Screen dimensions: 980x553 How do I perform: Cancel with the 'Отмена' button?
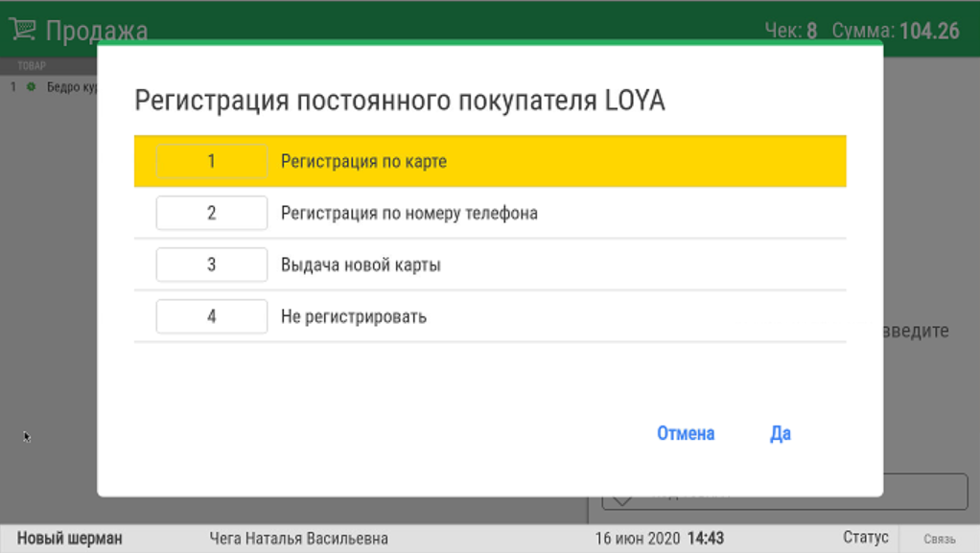click(686, 433)
